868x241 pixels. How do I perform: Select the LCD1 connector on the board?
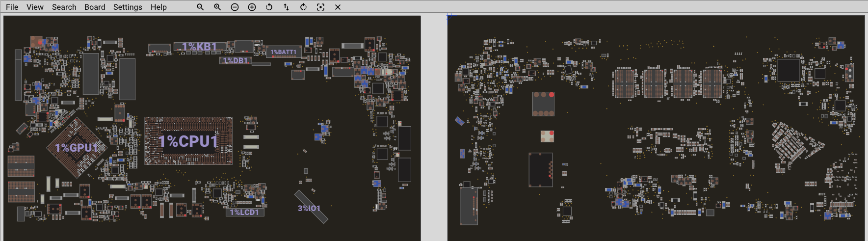(244, 212)
